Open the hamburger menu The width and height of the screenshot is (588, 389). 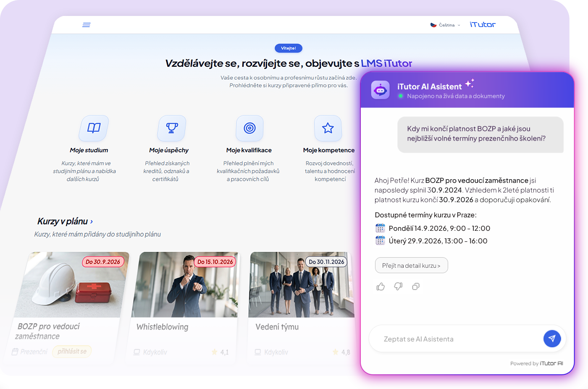point(87,25)
